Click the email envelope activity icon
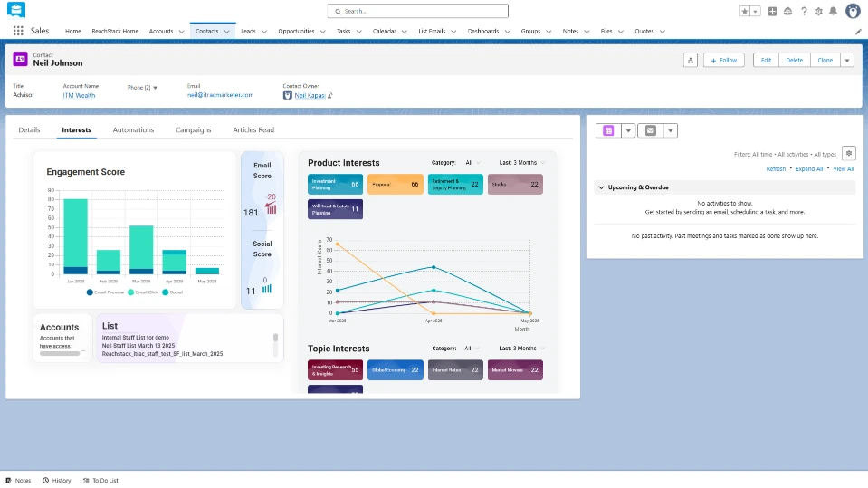Image resolution: width=868 pixels, height=488 pixels. [651, 130]
